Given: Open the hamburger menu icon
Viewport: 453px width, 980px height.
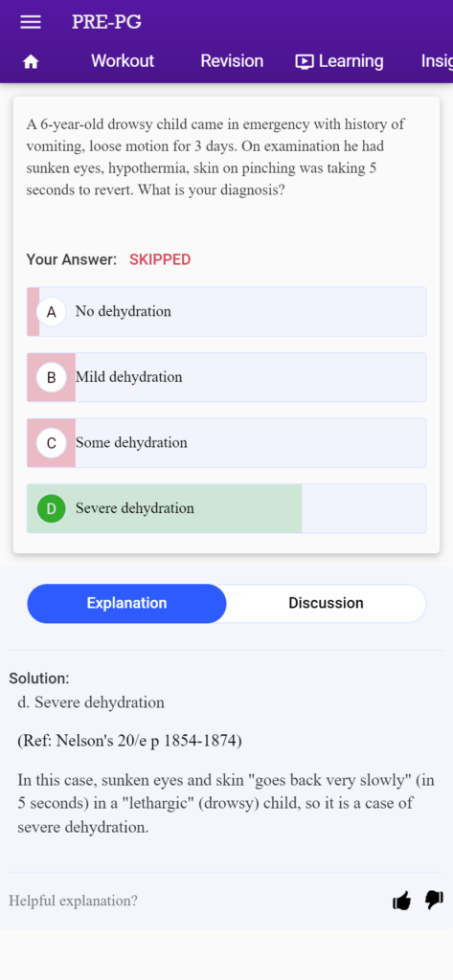Looking at the screenshot, I should coord(31,22).
